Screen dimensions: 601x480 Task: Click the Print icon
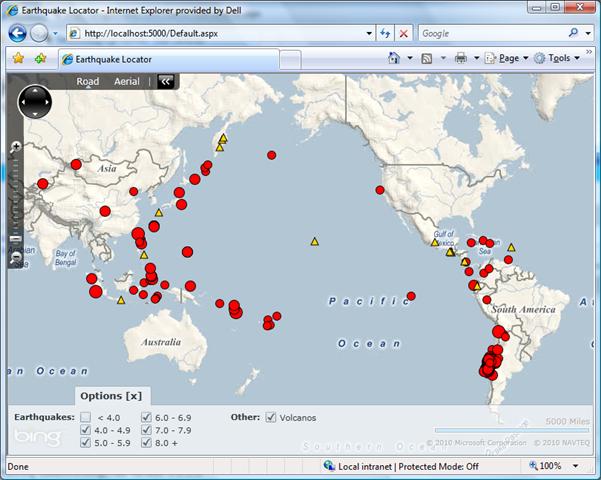pos(461,58)
